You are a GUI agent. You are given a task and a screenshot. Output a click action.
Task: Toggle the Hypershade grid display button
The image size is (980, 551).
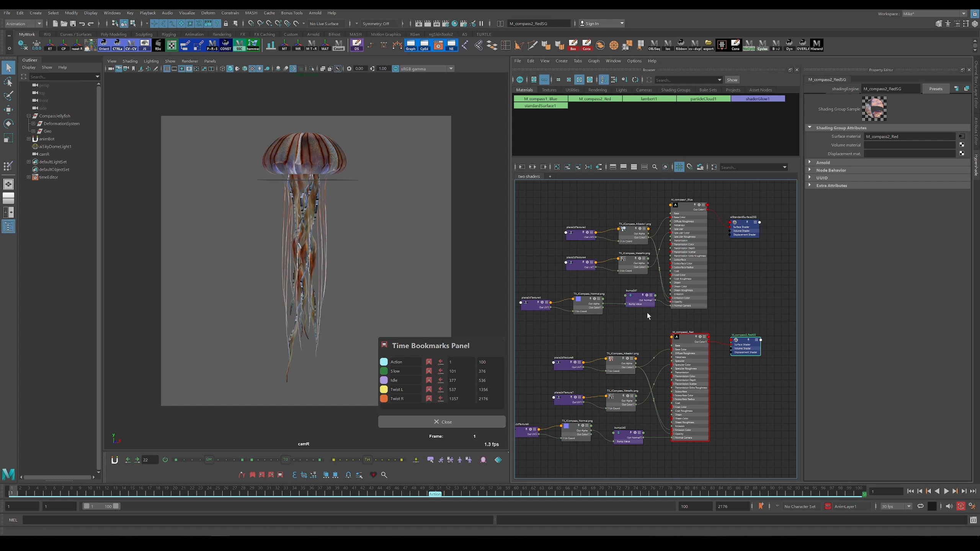coord(679,167)
